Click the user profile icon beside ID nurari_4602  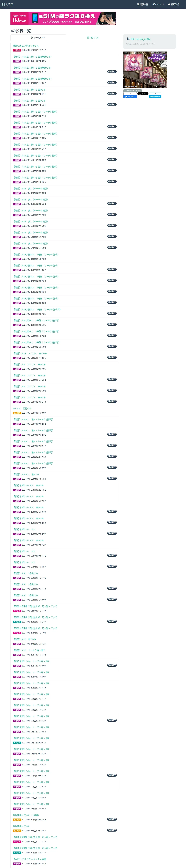click(128, 39)
